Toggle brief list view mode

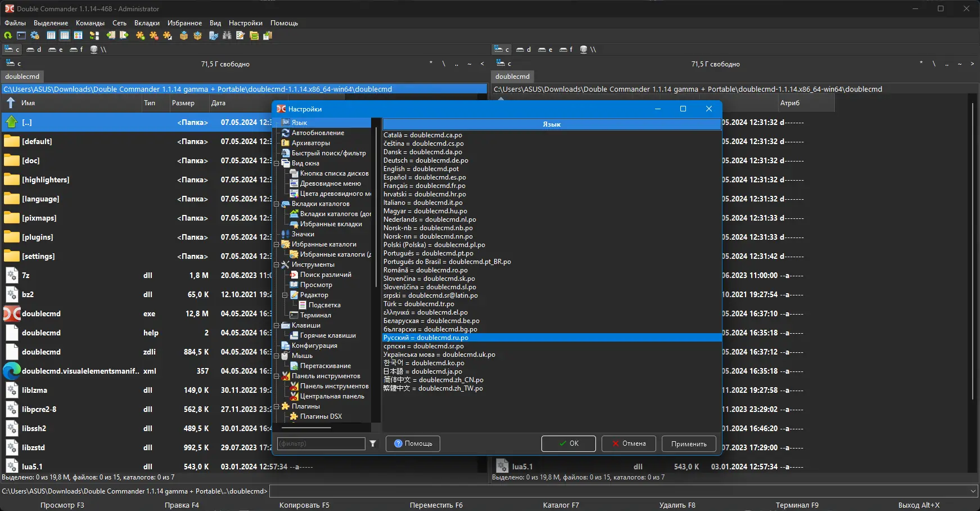click(x=51, y=35)
